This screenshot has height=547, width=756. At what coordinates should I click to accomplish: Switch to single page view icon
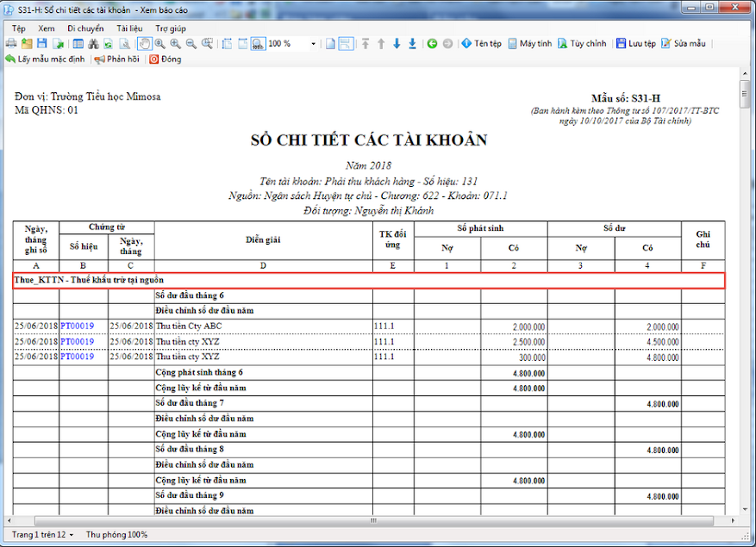coord(330,44)
